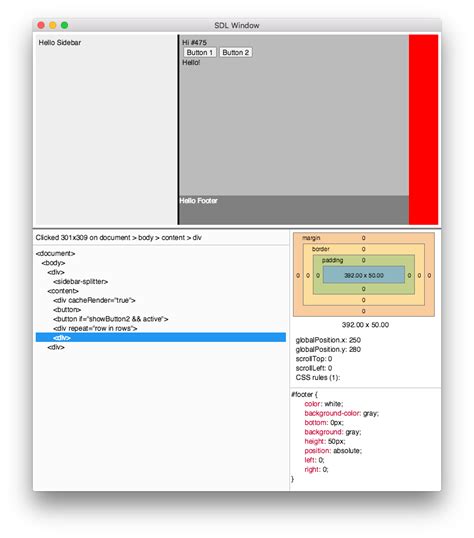
Task: Click Button 1 in the content area
Action: 200,52
